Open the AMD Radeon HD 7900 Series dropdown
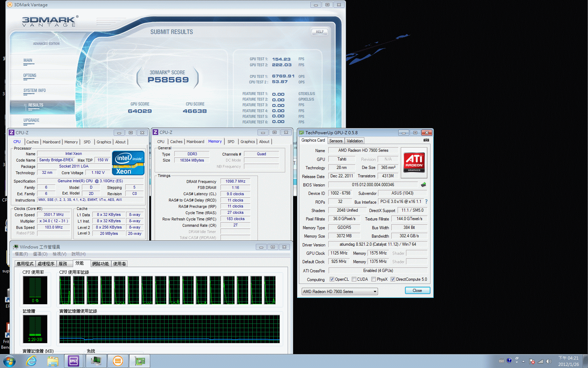 click(339, 292)
